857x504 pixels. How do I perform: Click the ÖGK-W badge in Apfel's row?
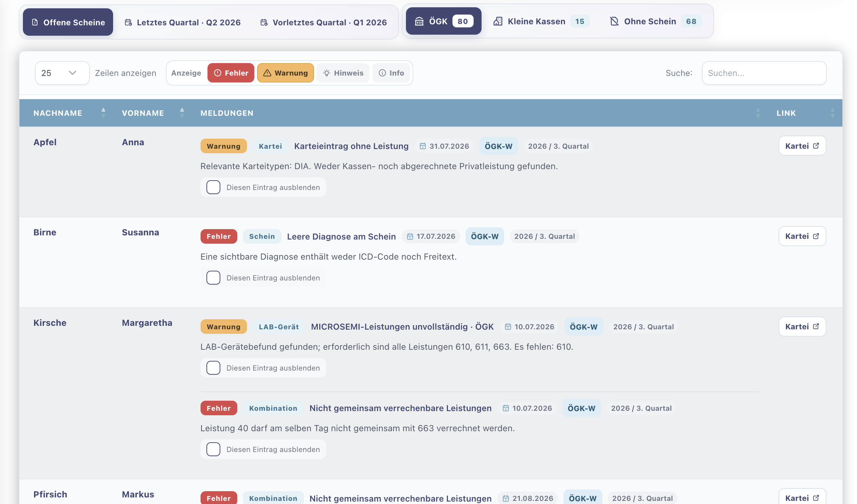pyautogui.click(x=499, y=146)
